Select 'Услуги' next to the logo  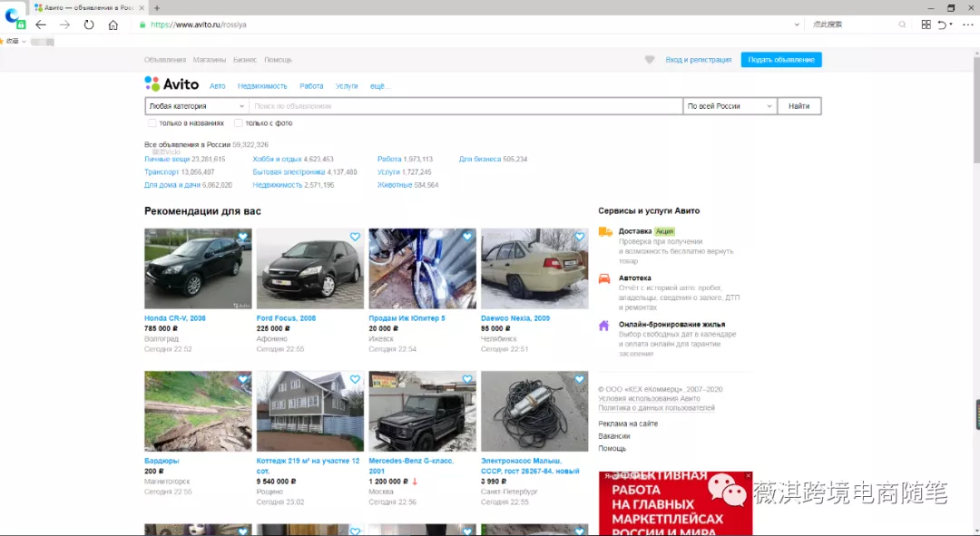click(x=347, y=86)
